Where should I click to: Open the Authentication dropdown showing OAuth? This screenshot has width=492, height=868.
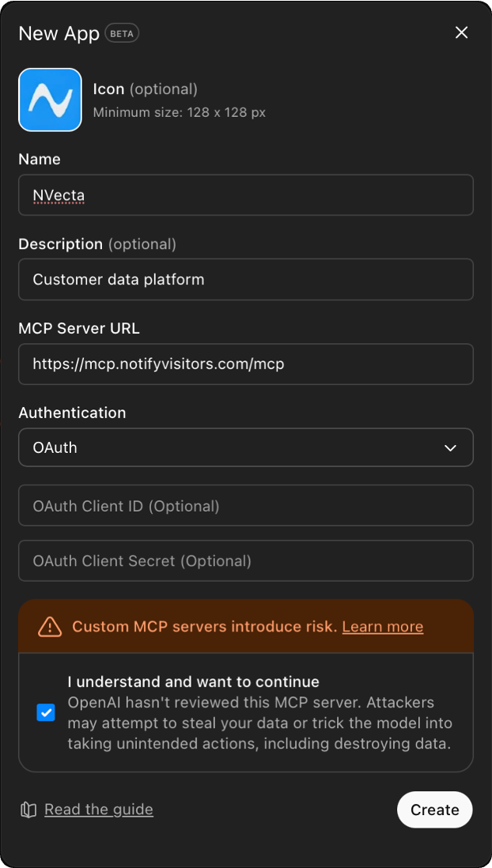(x=245, y=447)
